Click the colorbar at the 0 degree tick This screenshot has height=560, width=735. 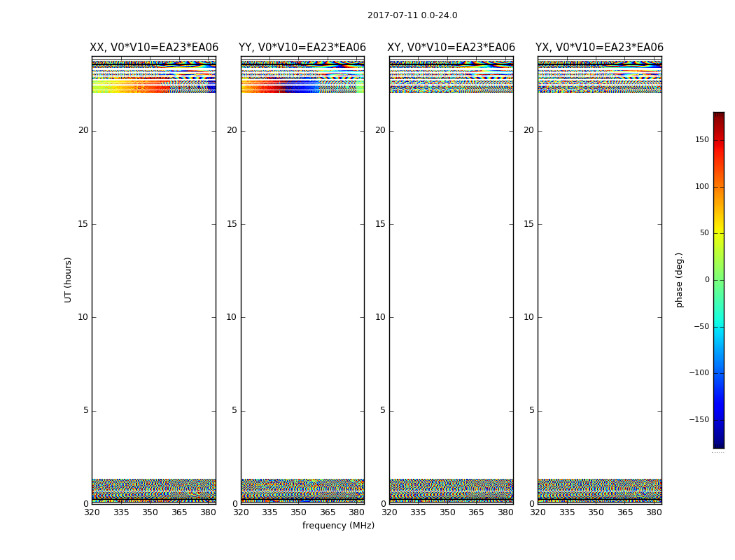point(718,280)
